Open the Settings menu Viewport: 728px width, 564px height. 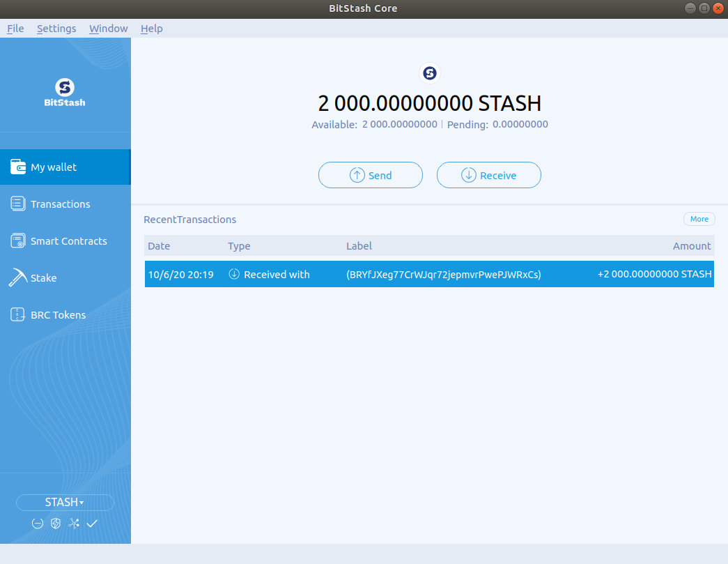56,29
